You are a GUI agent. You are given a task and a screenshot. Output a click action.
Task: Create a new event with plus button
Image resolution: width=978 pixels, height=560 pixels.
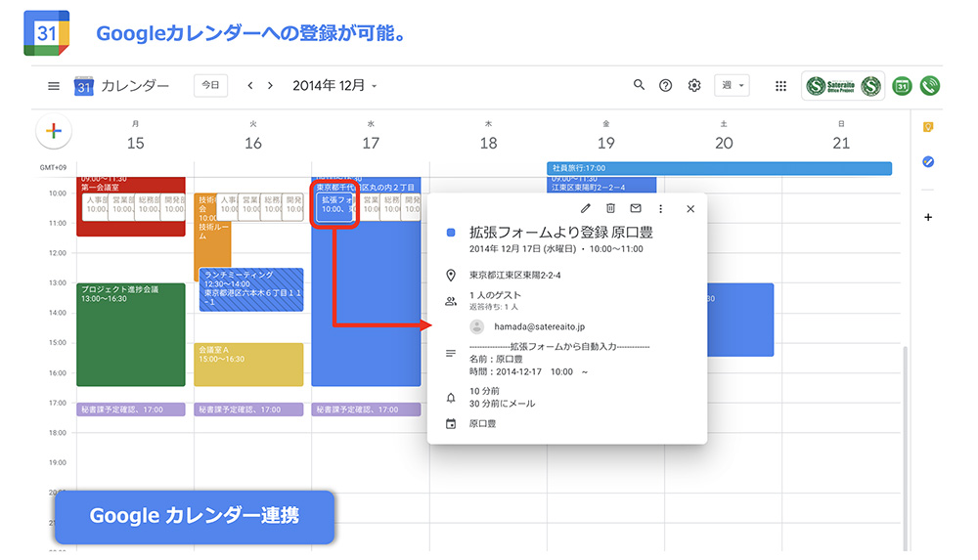click(54, 131)
